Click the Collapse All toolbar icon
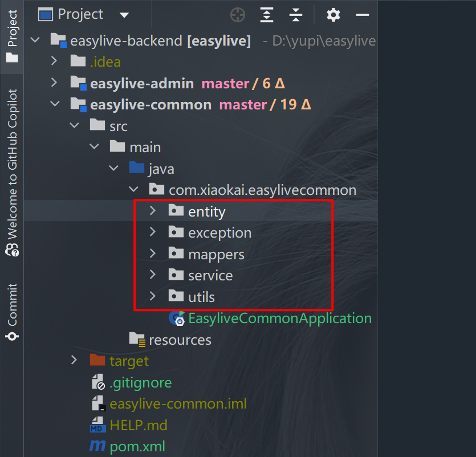The height and width of the screenshot is (457, 476). (x=295, y=15)
